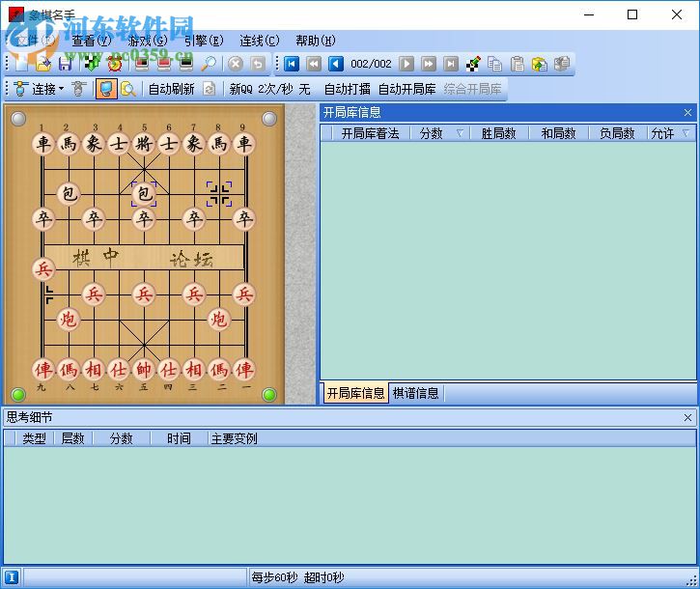Select the black 將 general piece
The image size is (700, 589).
[144, 144]
